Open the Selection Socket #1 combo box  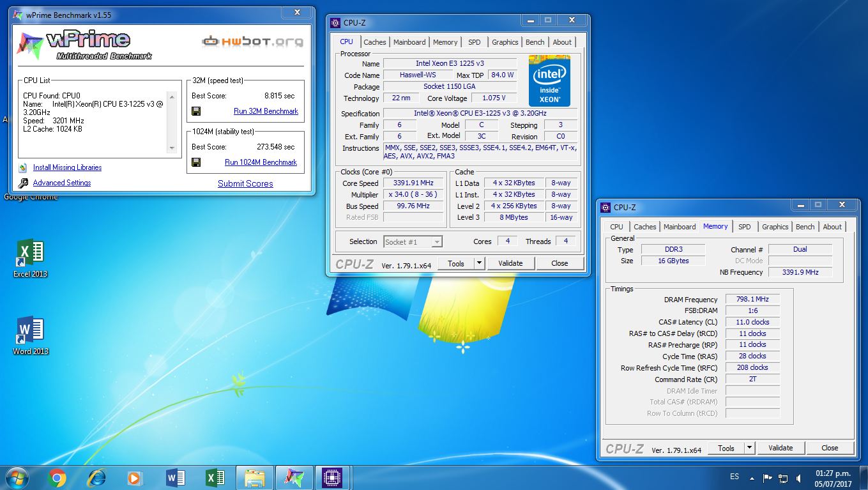coord(413,241)
